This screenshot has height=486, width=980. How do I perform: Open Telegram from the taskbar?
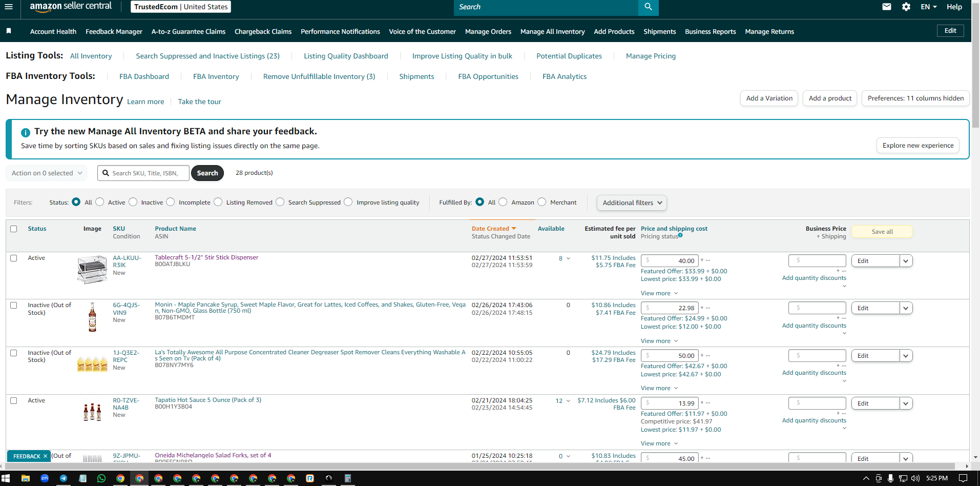(64, 478)
